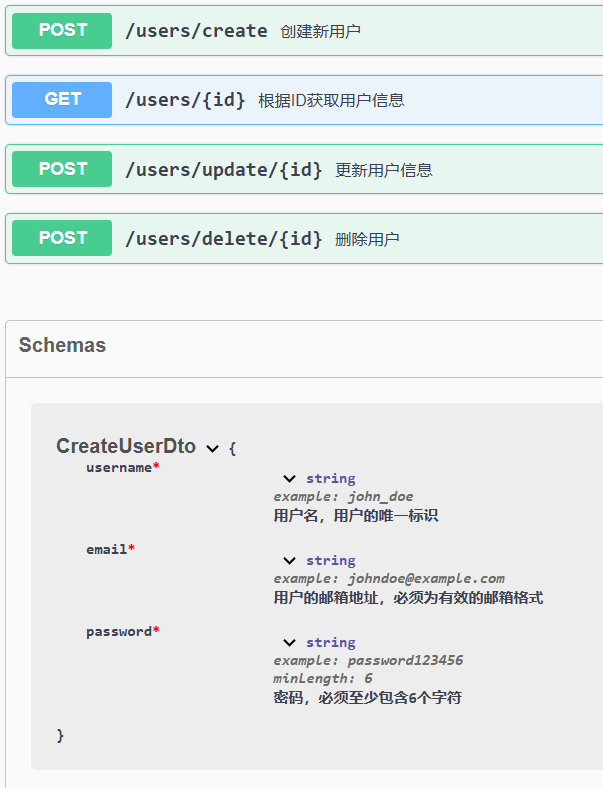Click the POST badge for /users/create

point(62,31)
